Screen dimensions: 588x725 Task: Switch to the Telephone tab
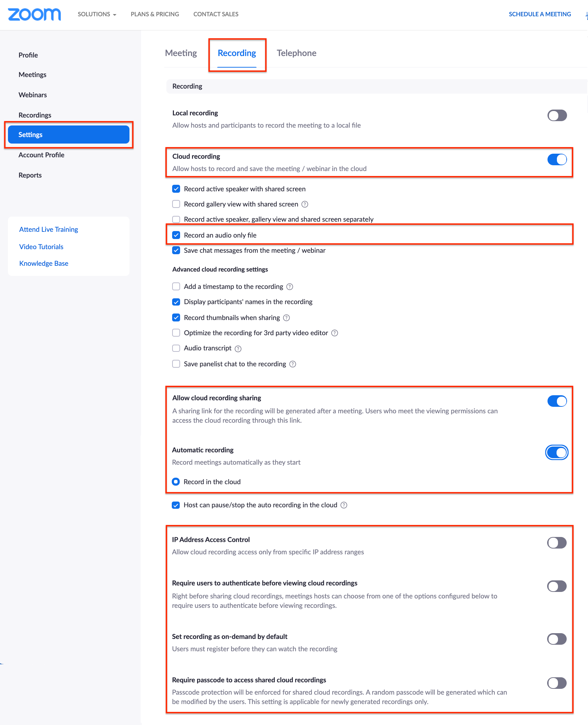(297, 53)
